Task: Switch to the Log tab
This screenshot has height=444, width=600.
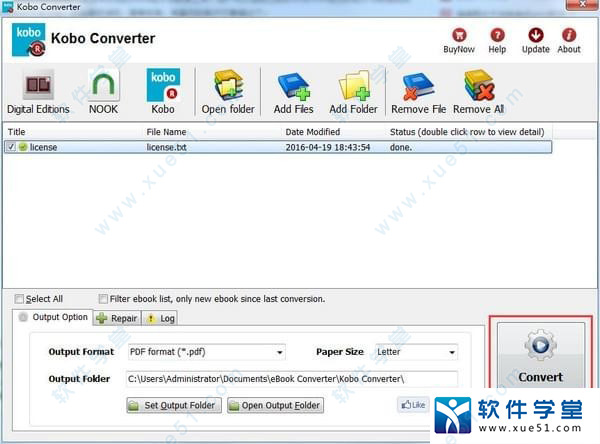Action: [161, 318]
